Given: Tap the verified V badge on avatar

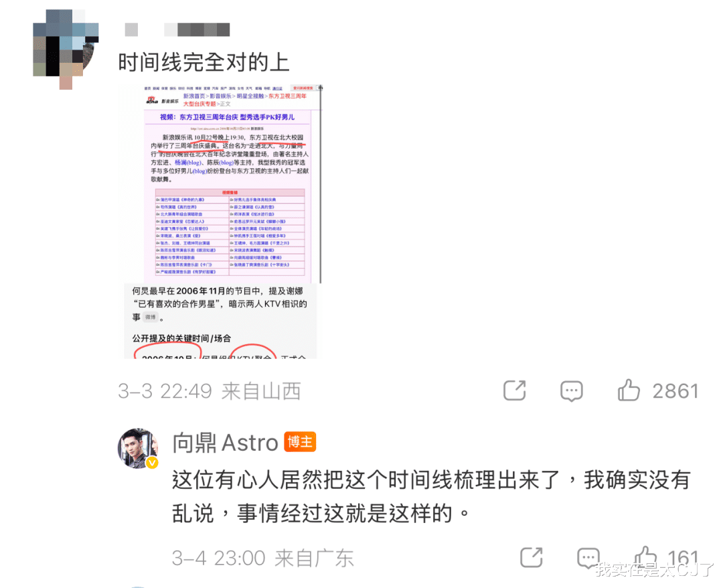Looking at the screenshot, I should click(152, 463).
